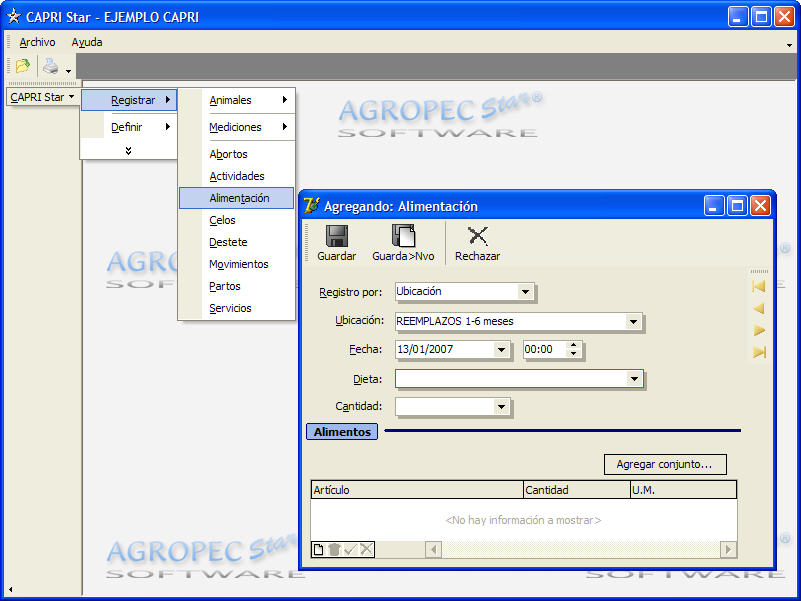Go to previous record navigation arrow
Viewport: 801px width, 601px height.
759,308
